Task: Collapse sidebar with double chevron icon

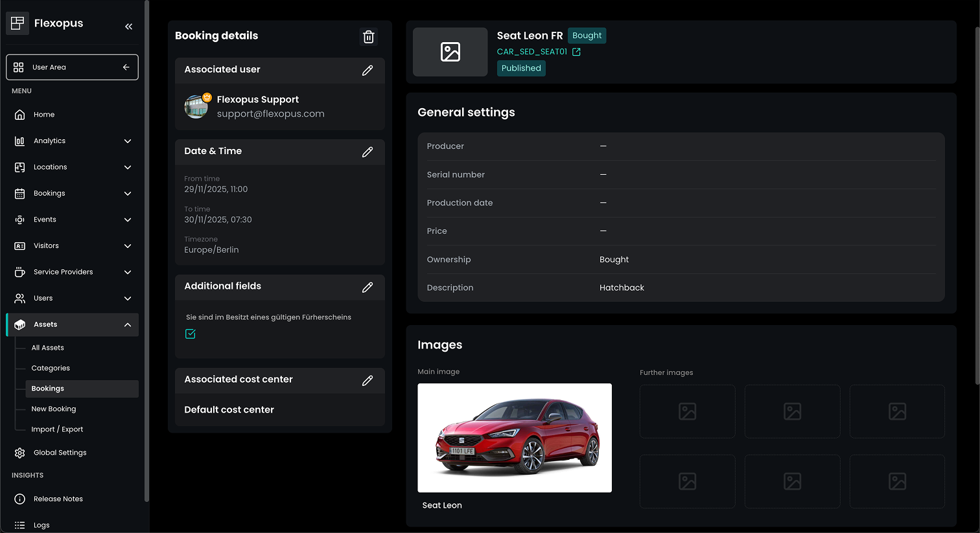Action: point(128,27)
